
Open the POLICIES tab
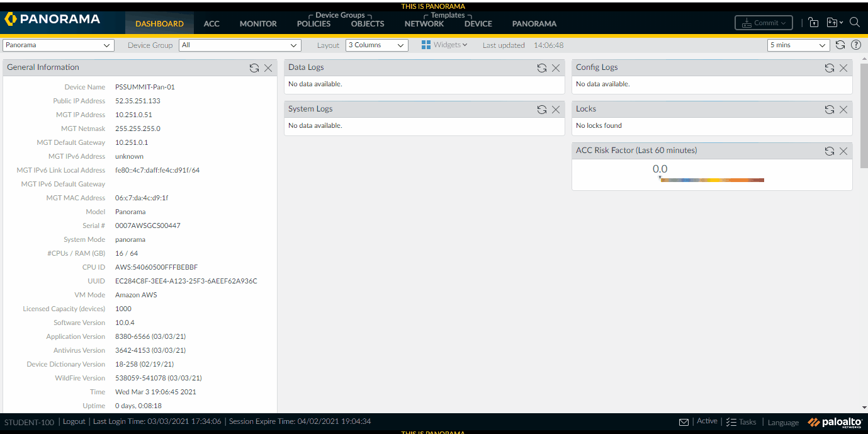coord(313,24)
